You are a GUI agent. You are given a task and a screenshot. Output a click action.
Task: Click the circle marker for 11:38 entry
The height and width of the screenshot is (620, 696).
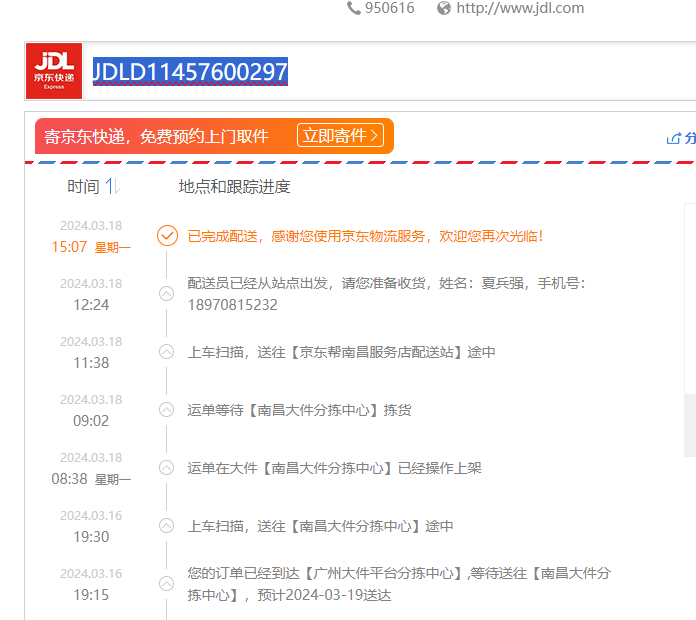[166, 352]
